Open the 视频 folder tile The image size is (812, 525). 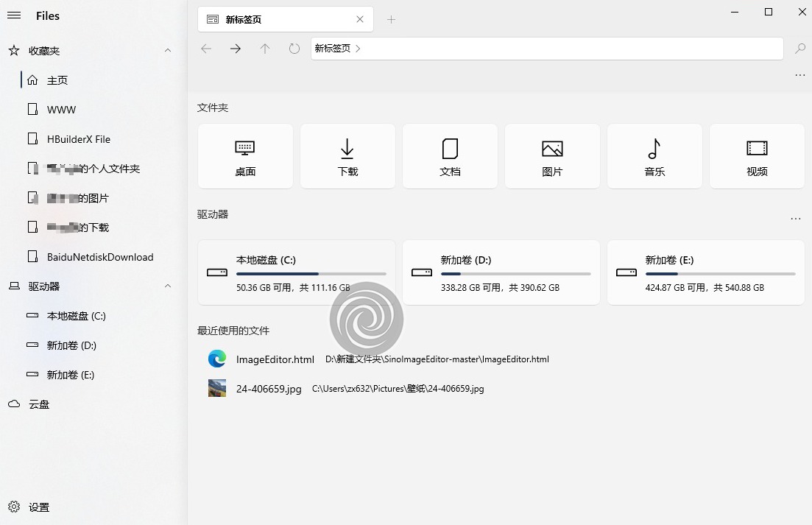pos(757,156)
